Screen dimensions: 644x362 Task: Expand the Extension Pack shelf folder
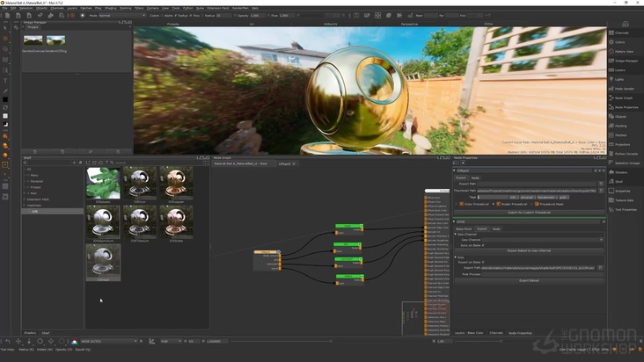click(25, 199)
